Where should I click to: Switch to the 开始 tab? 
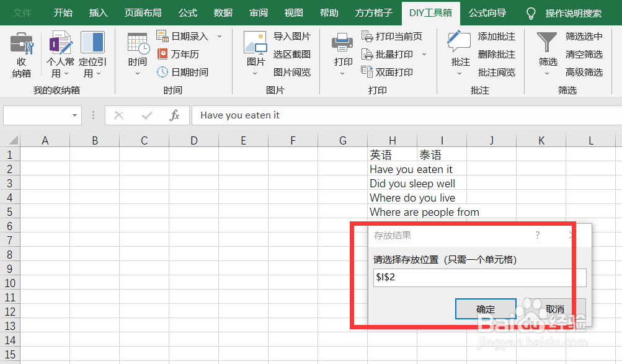[x=63, y=13]
